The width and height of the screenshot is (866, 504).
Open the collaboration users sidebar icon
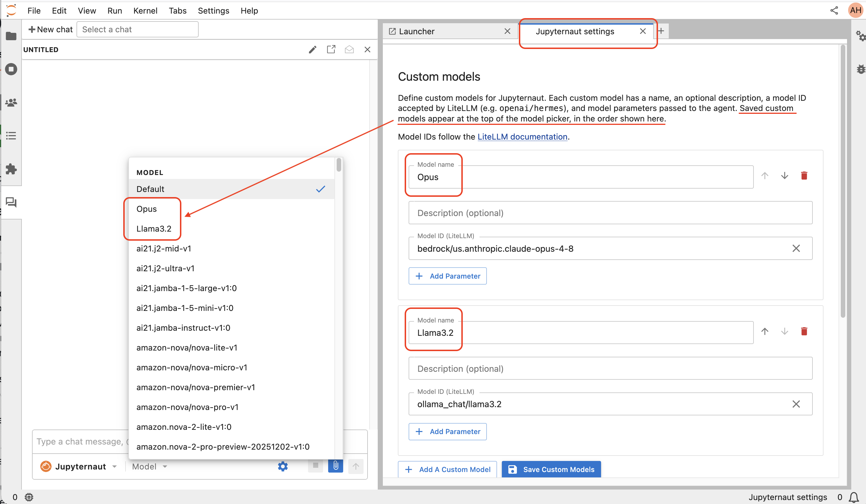(11, 102)
